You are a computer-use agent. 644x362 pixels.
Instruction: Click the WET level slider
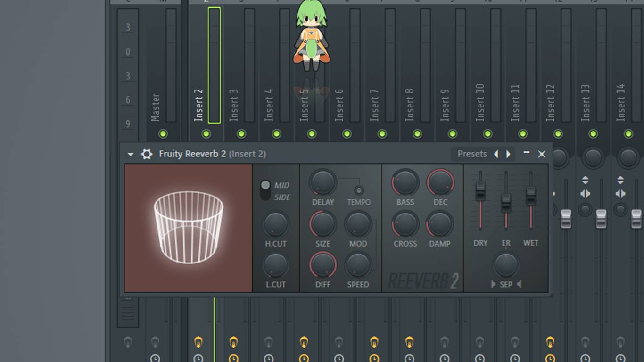(531, 196)
